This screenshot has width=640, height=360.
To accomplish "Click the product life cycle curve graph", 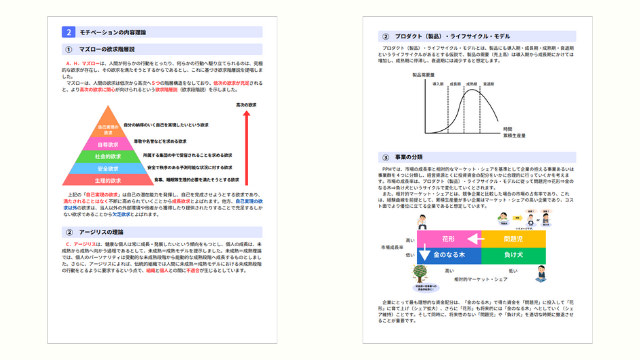I will pyautogui.click(x=463, y=108).
